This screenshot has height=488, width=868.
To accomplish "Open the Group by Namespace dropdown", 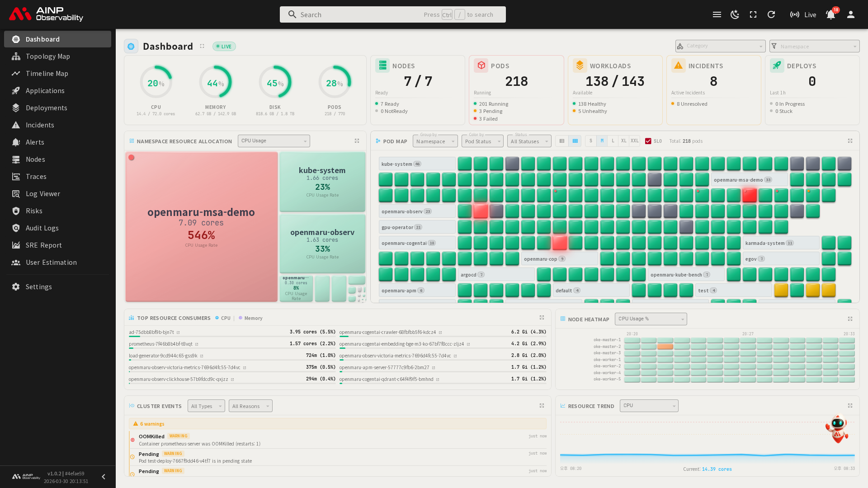I will (x=435, y=141).
